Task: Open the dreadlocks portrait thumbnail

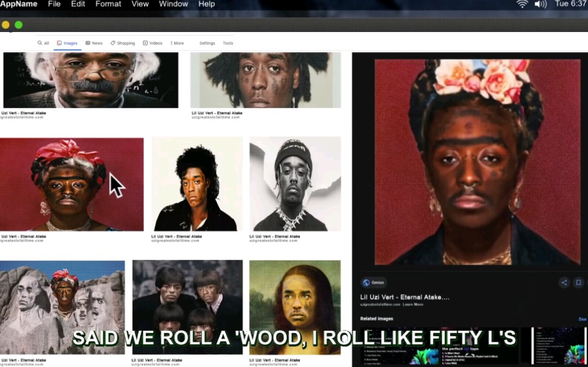Action: [266, 80]
